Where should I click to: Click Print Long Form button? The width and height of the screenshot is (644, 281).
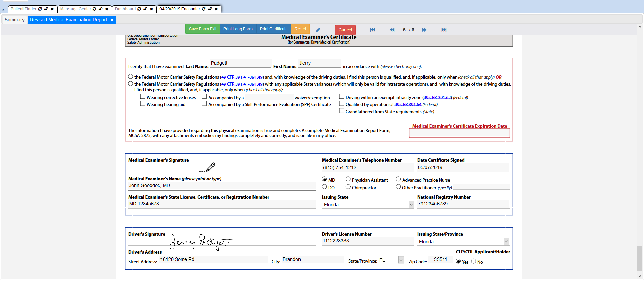pyautogui.click(x=238, y=29)
